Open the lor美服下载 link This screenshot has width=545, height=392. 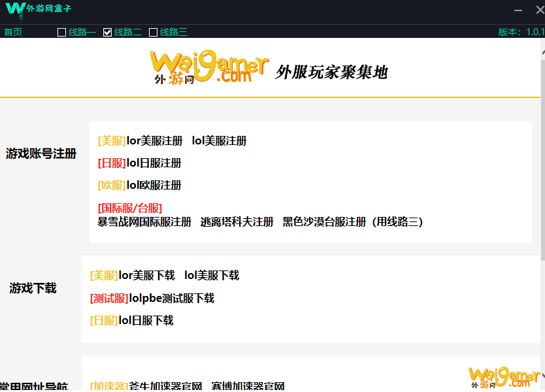point(146,275)
